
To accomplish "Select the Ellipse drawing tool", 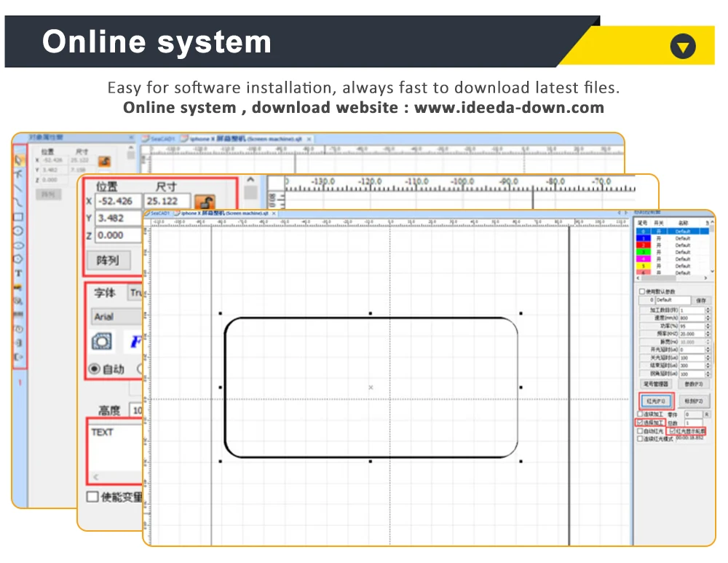I will pos(19,245).
